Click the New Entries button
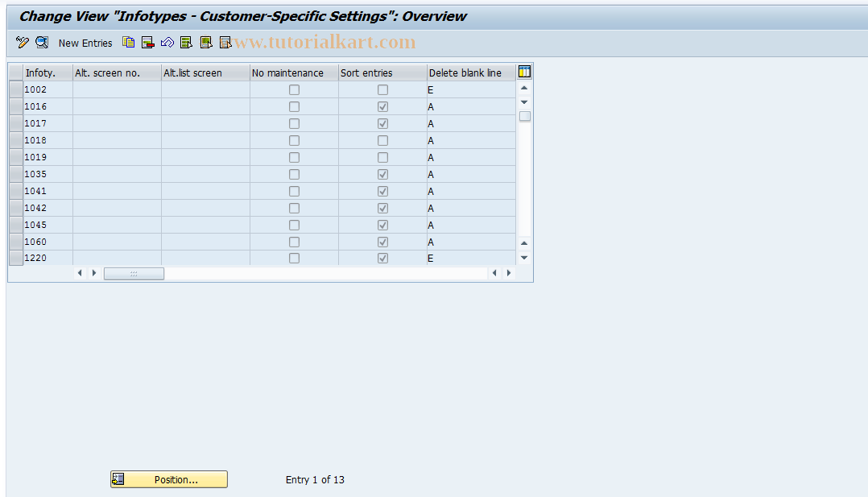 85,43
